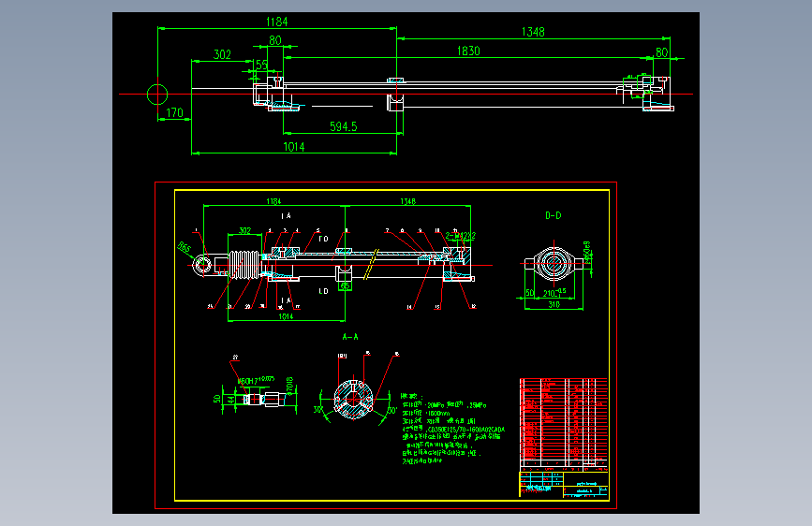Click the "A-A" section title
The height and width of the screenshot is (526, 812).
[x=350, y=337]
